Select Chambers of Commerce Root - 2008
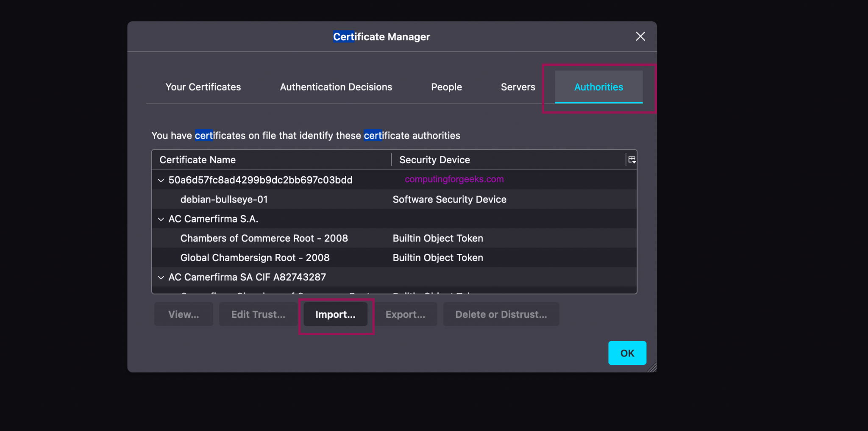 [264, 238]
